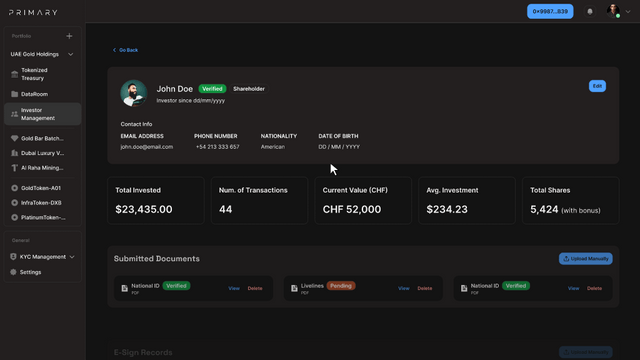
Task: Click the plus icon next to Portfolio
Action: pos(69,36)
